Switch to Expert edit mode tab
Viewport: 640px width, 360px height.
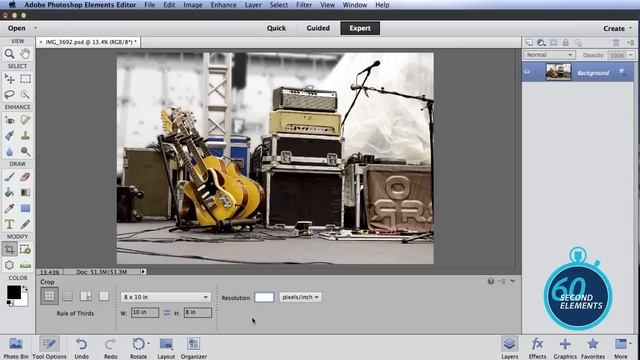[360, 28]
